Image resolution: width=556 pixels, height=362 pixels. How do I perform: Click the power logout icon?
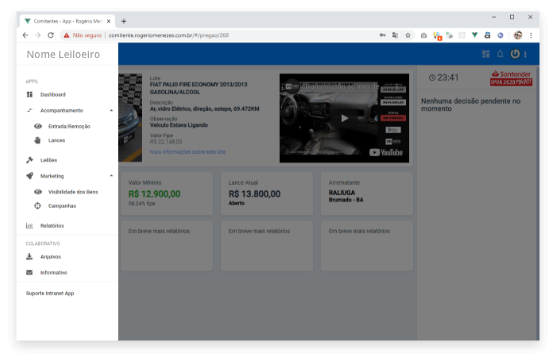point(515,54)
